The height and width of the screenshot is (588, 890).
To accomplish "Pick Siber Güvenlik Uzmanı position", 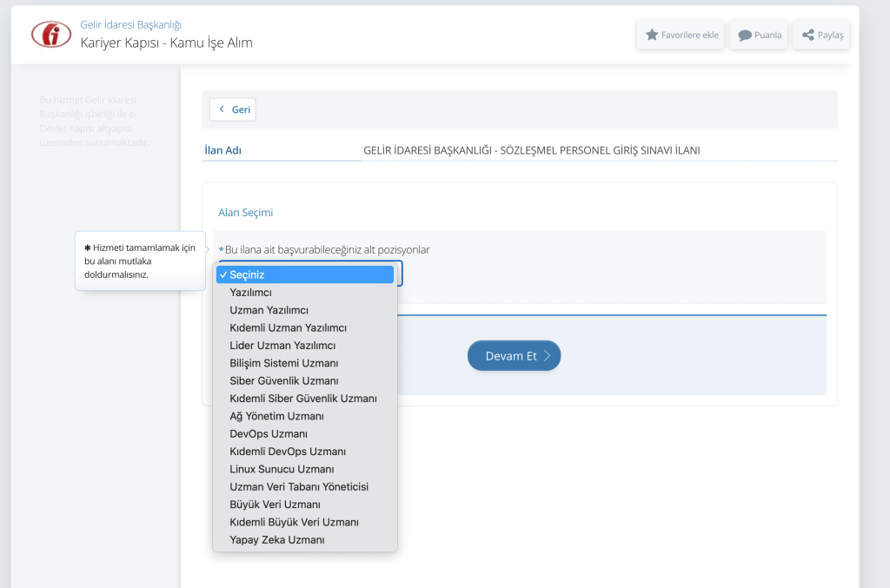I will point(283,380).
